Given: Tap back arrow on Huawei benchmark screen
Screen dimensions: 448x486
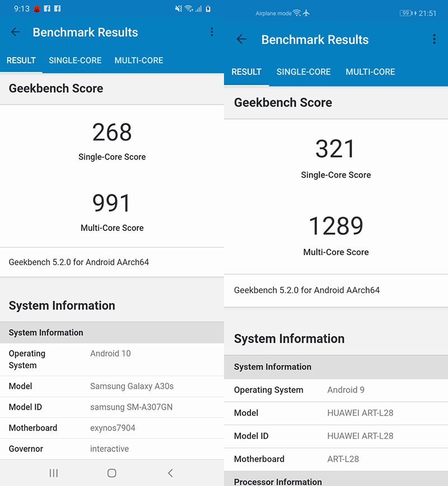Looking at the screenshot, I should click(241, 39).
